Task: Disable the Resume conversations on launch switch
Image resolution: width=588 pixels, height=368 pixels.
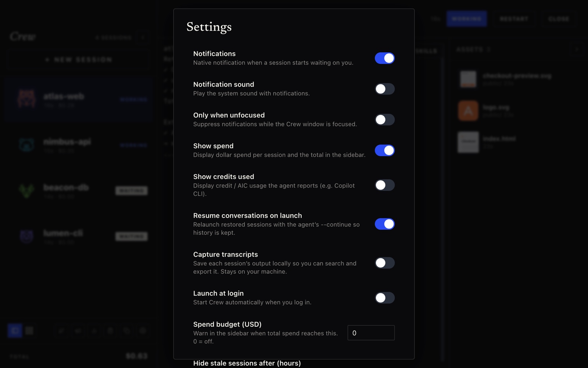Action: 384,224
